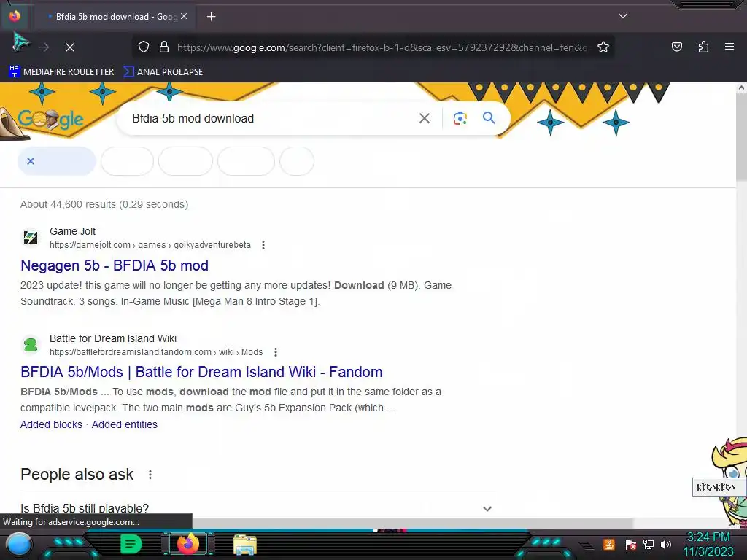Open green notes app in taskbar

tap(131, 544)
